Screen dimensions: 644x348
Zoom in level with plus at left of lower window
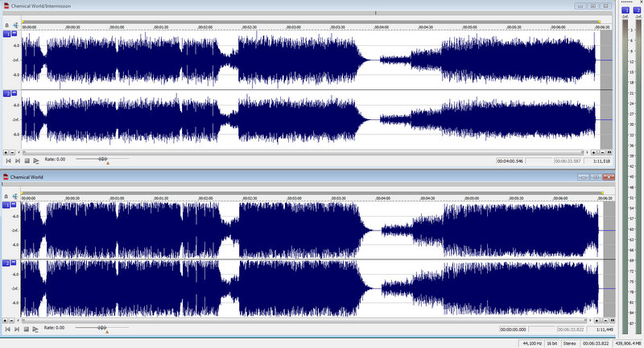click(x=5, y=321)
